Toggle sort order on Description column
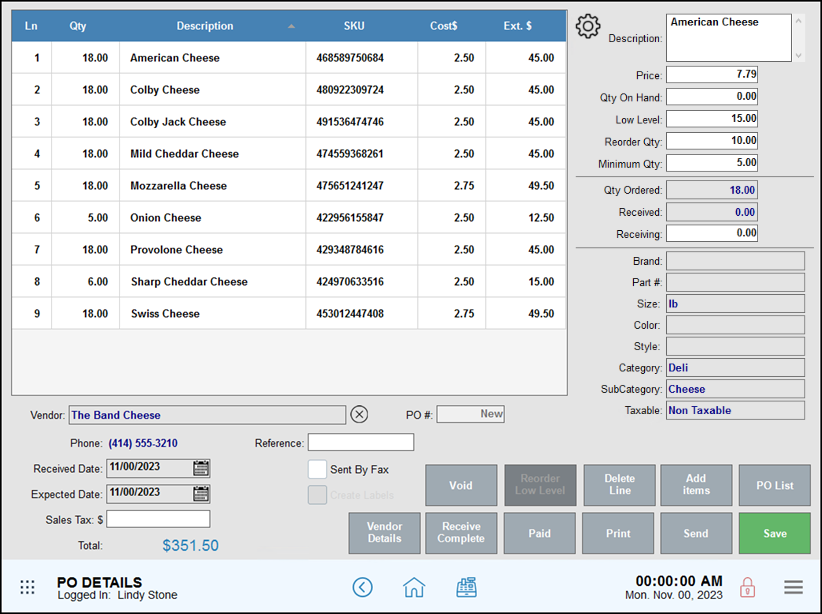 [205, 26]
